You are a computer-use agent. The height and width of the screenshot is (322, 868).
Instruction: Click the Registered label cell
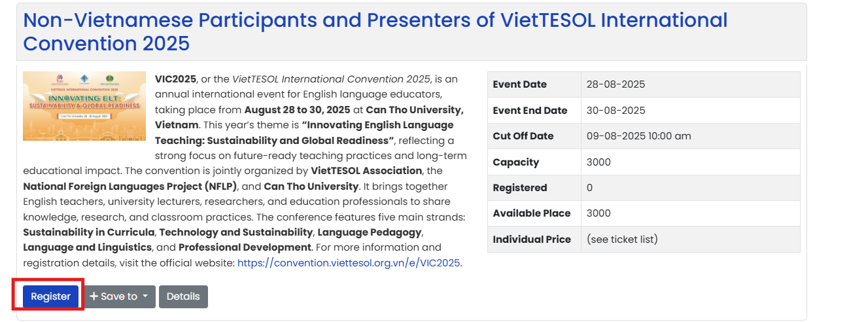pyautogui.click(x=534, y=188)
